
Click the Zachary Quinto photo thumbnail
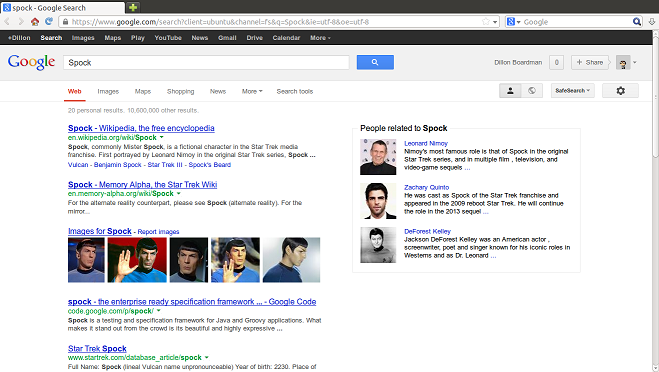click(378, 201)
